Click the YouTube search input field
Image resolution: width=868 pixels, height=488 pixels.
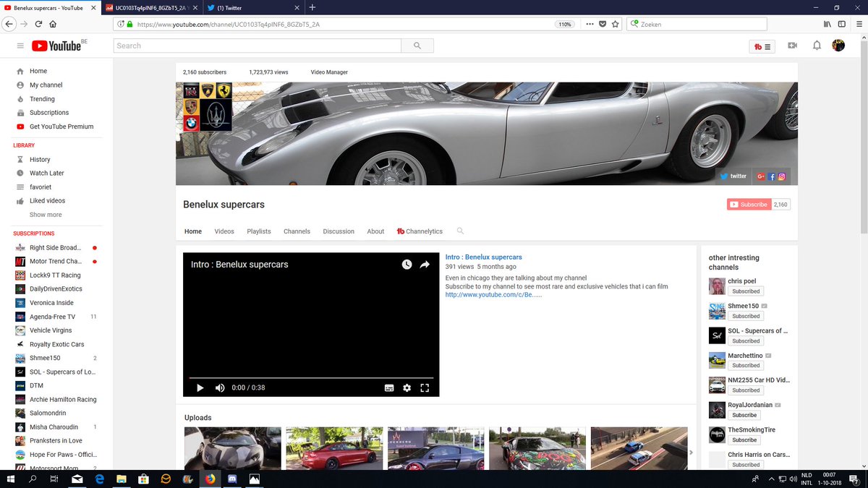tap(258, 46)
